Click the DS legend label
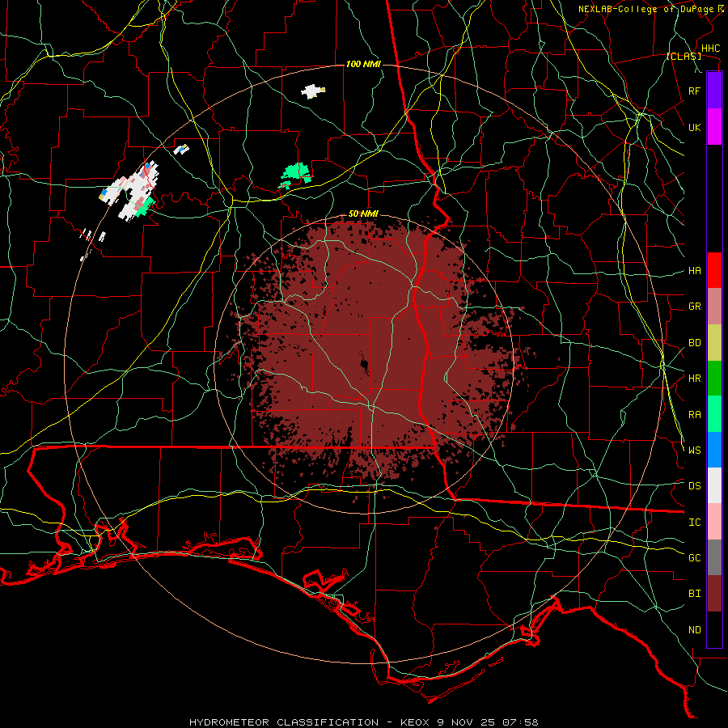Screen dimensions: 728x728 695,486
